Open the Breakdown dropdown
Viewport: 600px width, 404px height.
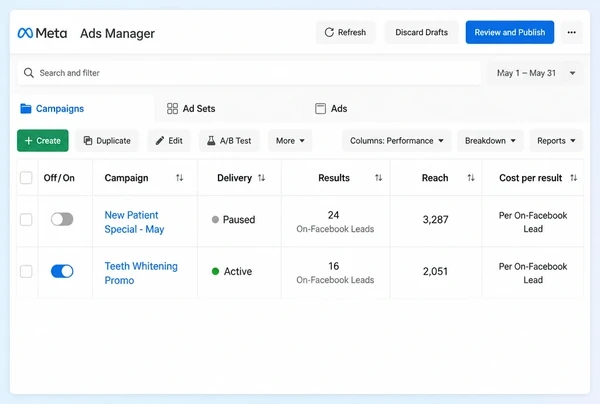[490, 141]
